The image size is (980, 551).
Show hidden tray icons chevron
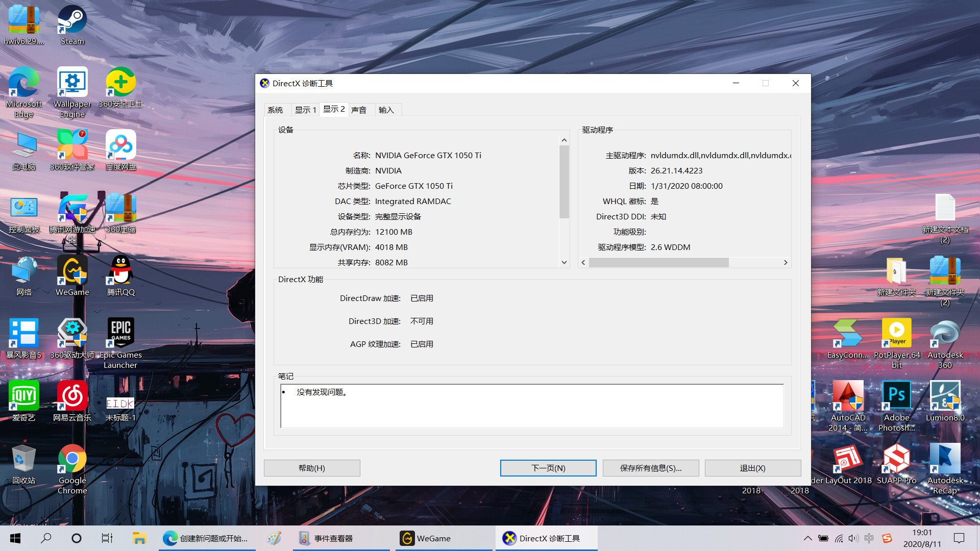click(x=807, y=538)
